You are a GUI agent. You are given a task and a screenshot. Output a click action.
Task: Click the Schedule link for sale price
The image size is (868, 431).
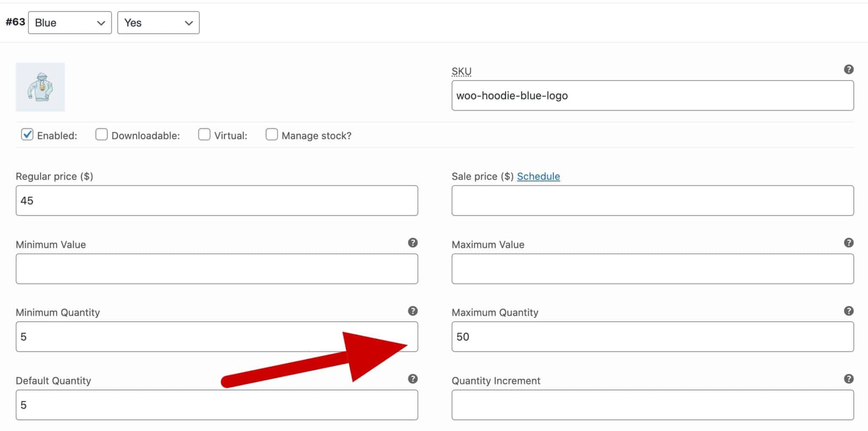pyautogui.click(x=538, y=176)
